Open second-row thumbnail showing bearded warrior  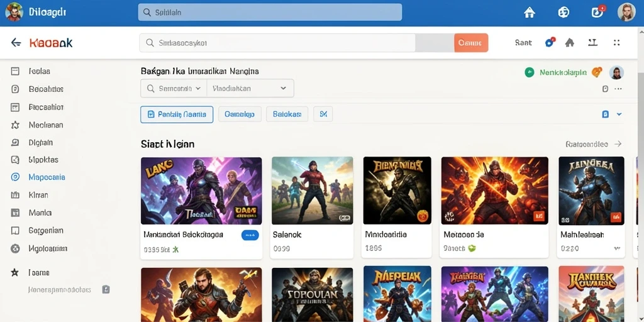coord(201,294)
